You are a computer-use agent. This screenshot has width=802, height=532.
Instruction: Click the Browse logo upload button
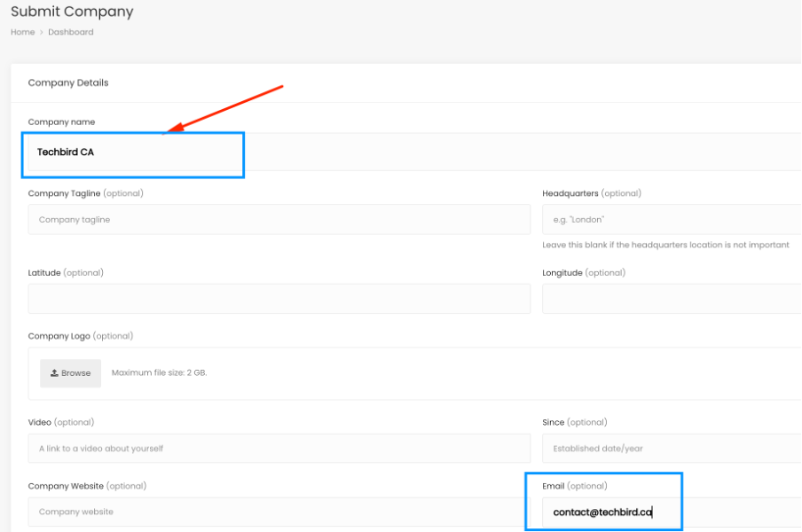click(71, 373)
